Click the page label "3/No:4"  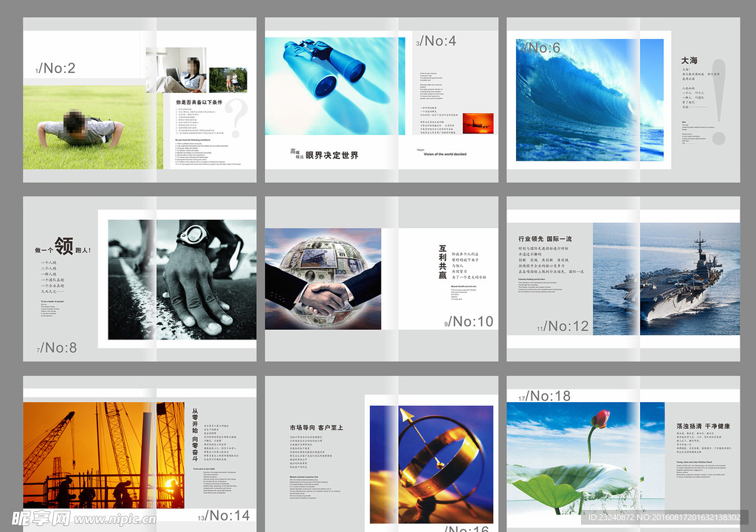coord(436,41)
